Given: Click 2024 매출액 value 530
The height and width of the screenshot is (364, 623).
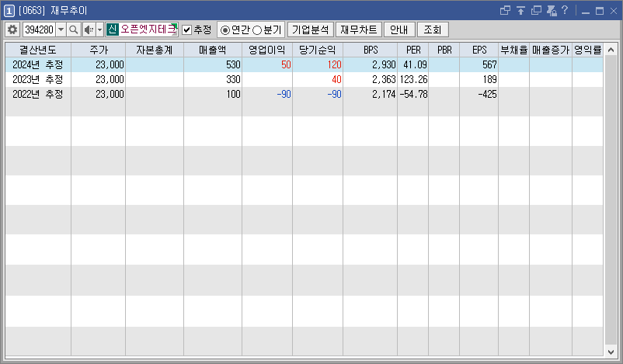Looking at the screenshot, I should tap(233, 64).
